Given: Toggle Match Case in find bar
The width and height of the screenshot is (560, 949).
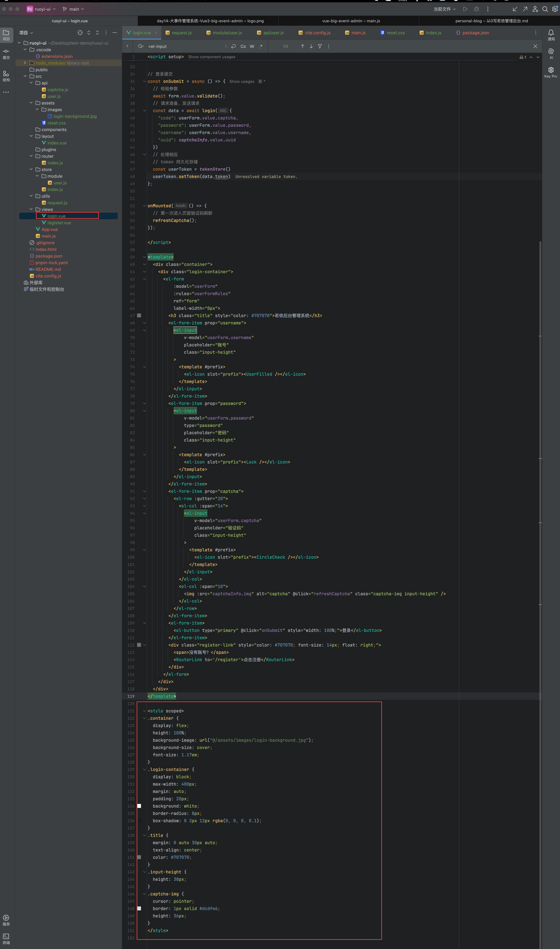Looking at the screenshot, I should (243, 46).
